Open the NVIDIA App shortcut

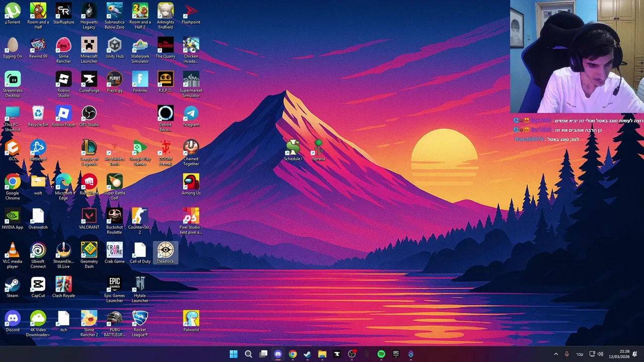coord(13,219)
